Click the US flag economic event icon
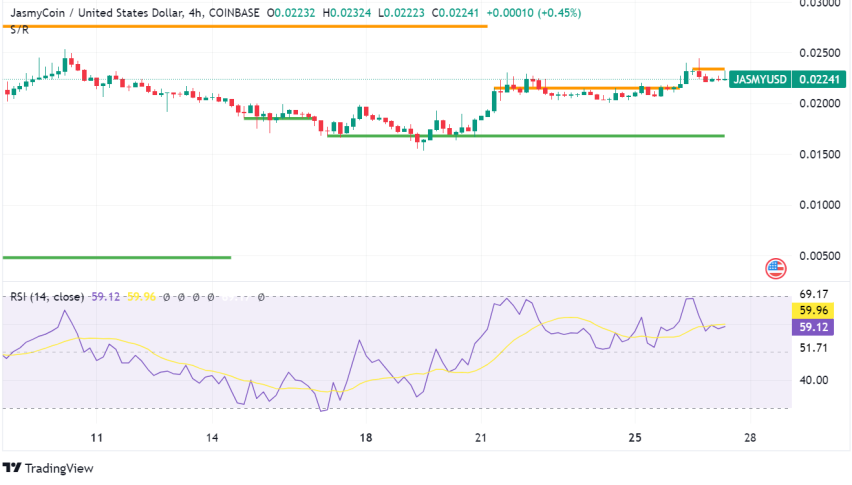The width and height of the screenshot is (852, 485). (x=775, y=268)
